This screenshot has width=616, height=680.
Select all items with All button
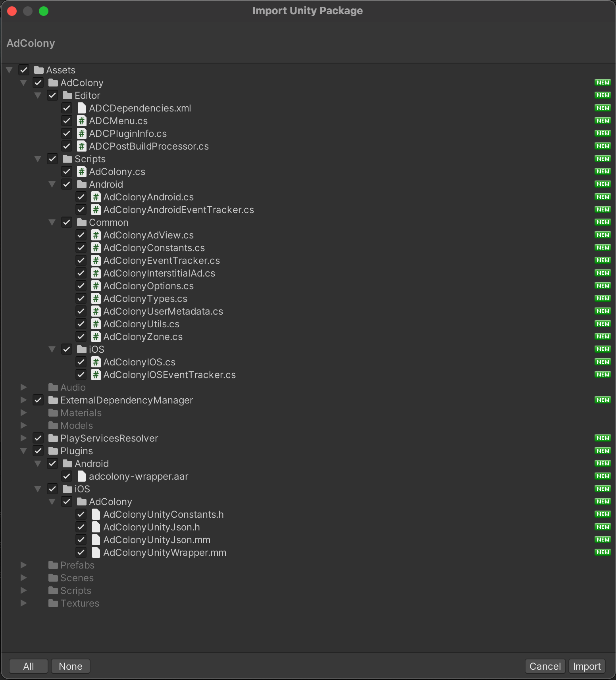tap(29, 666)
